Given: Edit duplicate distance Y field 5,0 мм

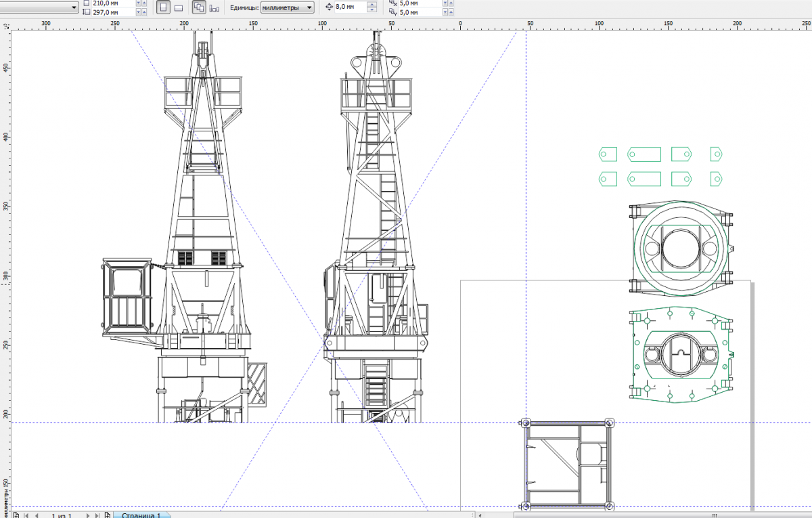Looking at the screenshot, I should [x=421, y=12].
